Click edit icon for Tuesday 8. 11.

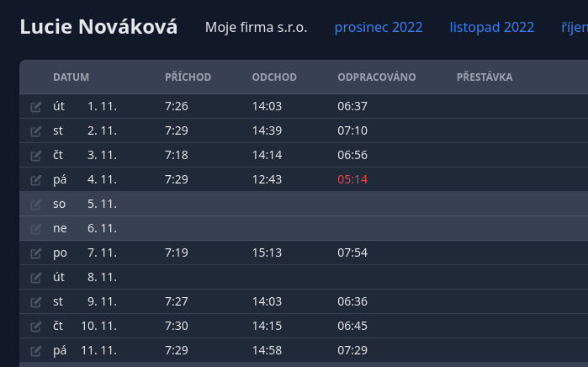click(35, 278)
